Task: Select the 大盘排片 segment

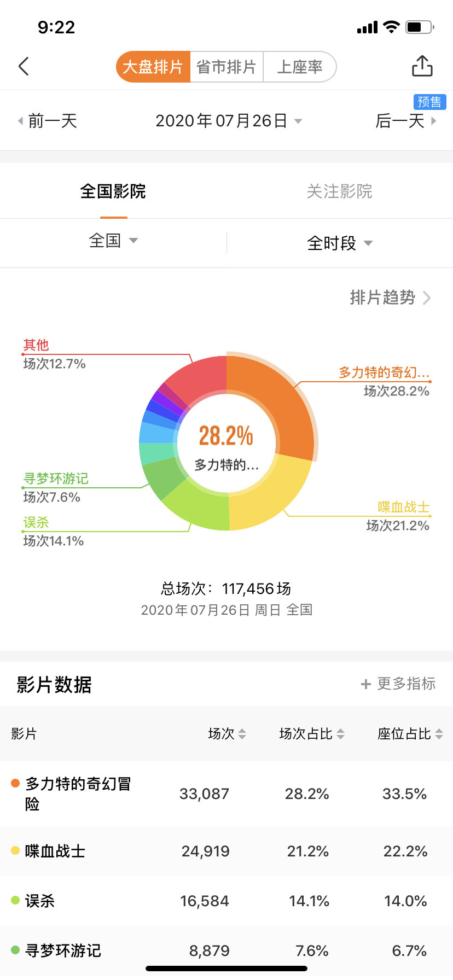Action: click(x=153, y=67)
